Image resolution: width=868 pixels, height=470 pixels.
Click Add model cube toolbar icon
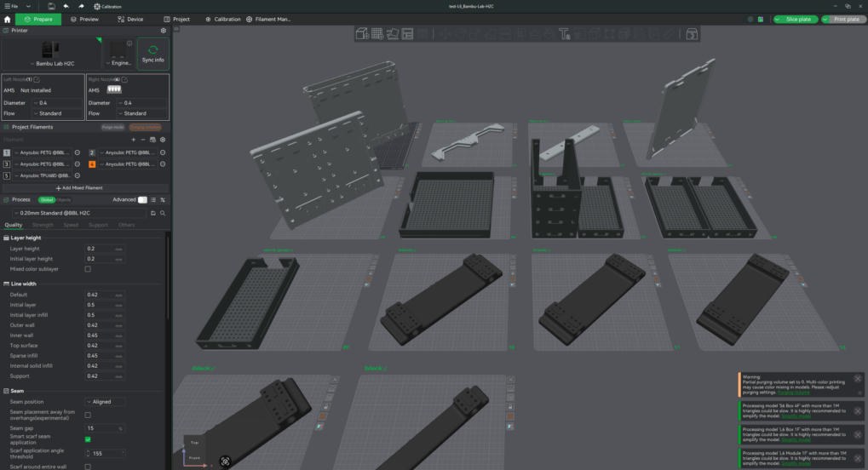click(x=361, y=34)
